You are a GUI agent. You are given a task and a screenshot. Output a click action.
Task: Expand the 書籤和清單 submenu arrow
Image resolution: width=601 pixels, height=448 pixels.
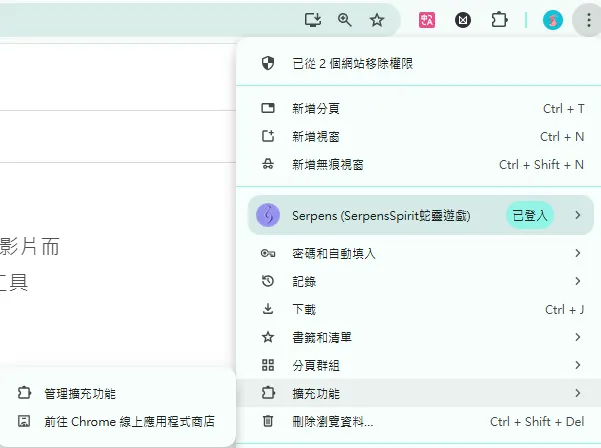pyautogui.click(x=578, y=337)
